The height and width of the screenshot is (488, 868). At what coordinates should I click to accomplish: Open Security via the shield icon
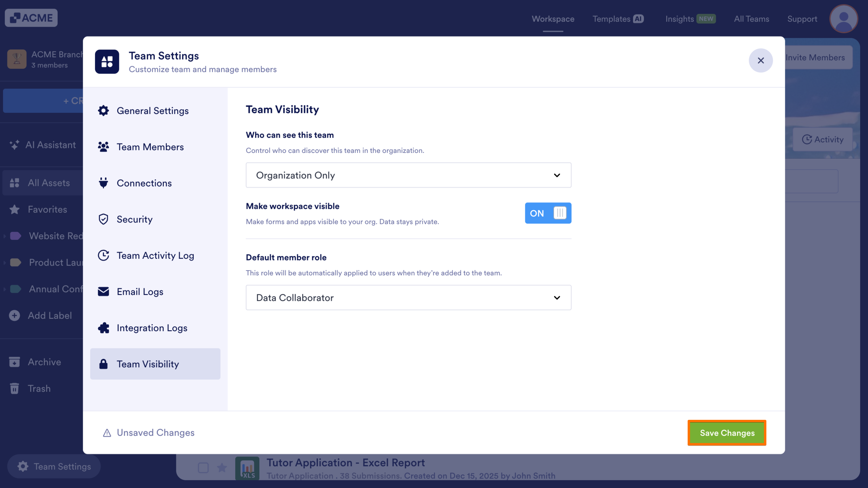[x=103, y=219]
